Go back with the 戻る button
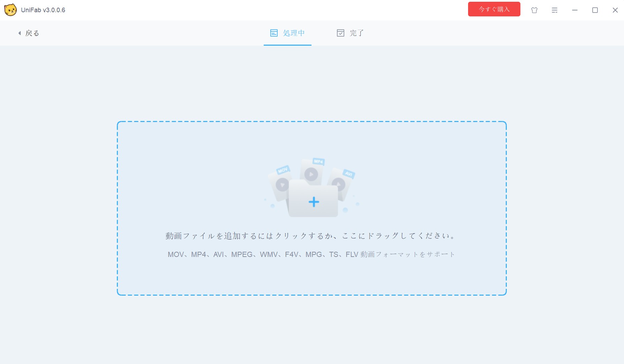Viewport: 624px width, 364px height. point(29,33)
